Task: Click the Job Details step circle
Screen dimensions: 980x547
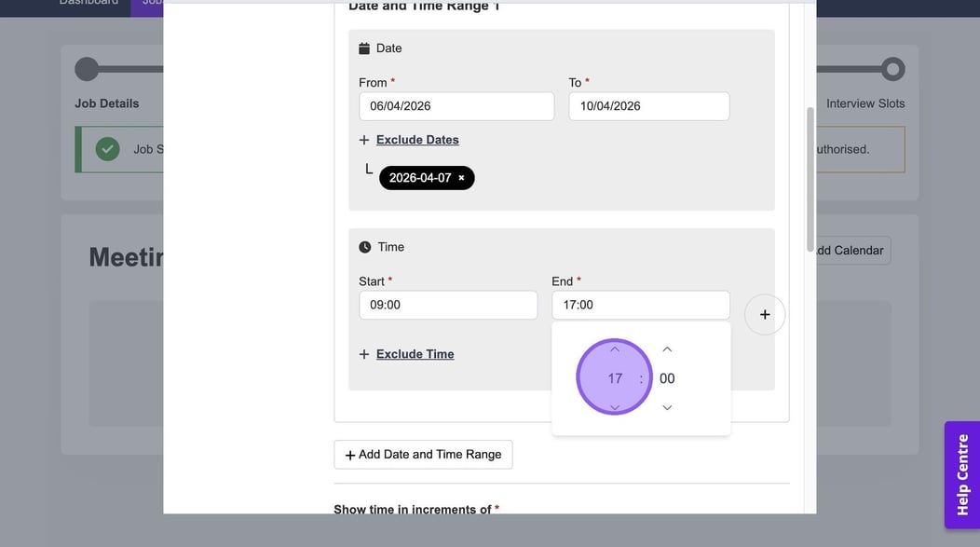Action: [87, 69]
